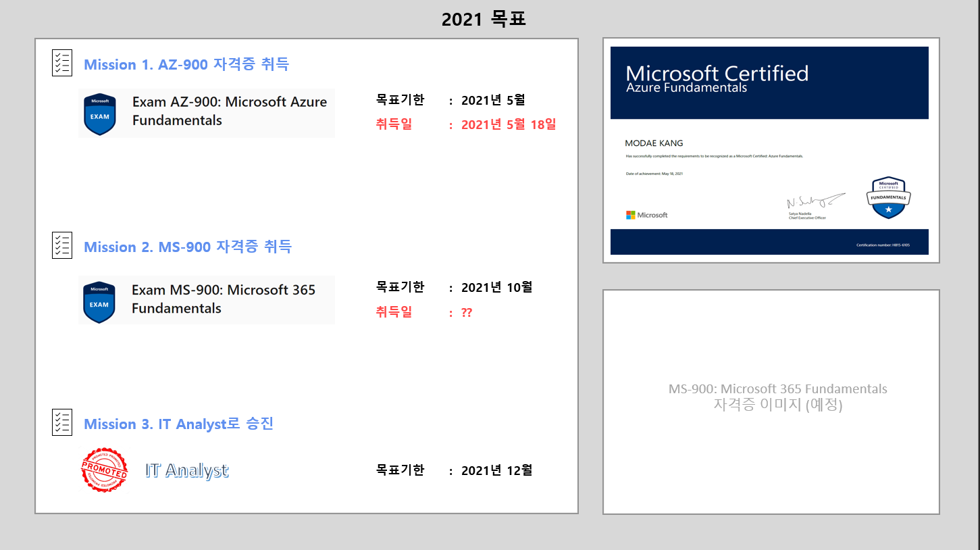Select the AZ-900 exam badge icon

pyautogui.click(x=99, y=114)
